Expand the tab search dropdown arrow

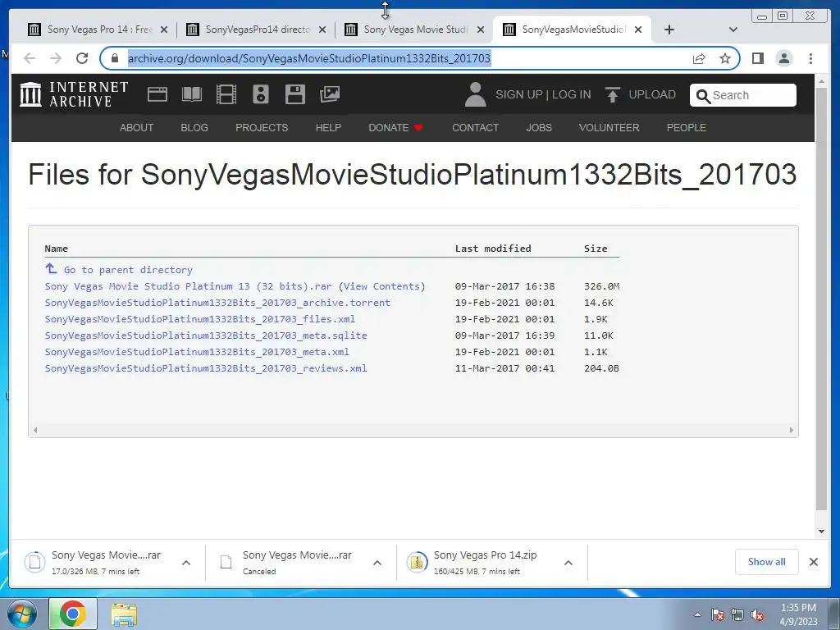pyautogui.click(x=733, y=30)
